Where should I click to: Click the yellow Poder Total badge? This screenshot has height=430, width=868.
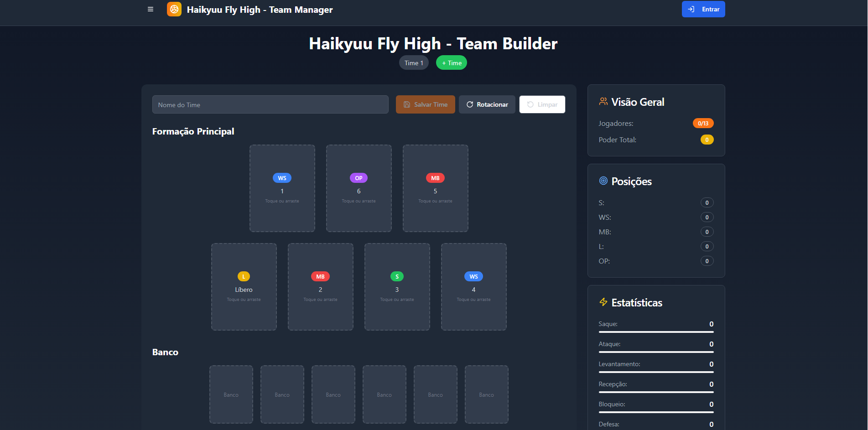pyautogui.click(x=707, y=140)
